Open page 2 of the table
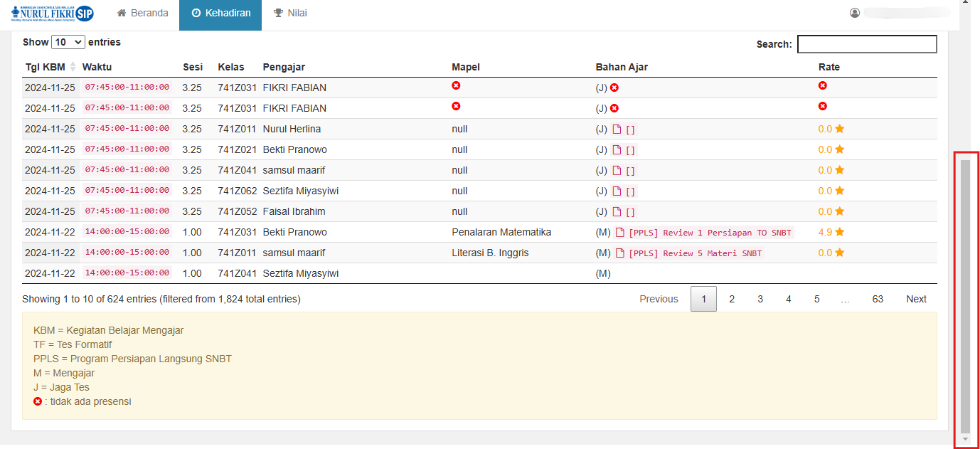Viewport: 980px width, 449px height. pos(732,299)
